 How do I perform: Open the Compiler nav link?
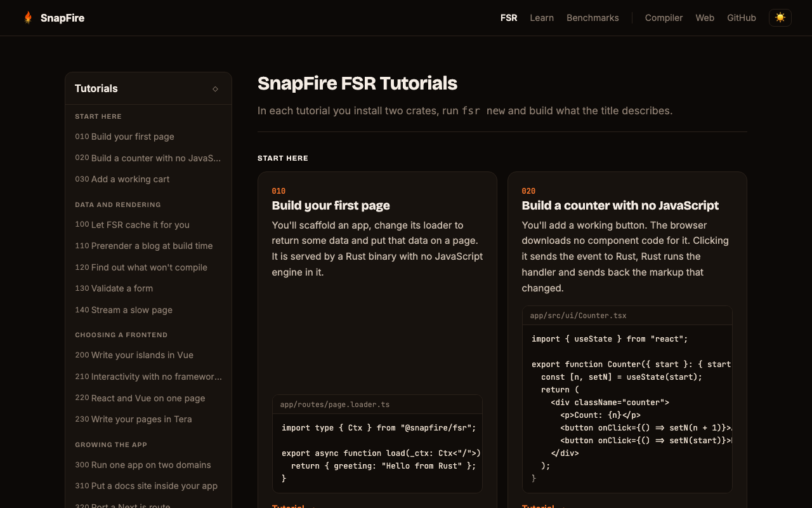pos(664,18)
